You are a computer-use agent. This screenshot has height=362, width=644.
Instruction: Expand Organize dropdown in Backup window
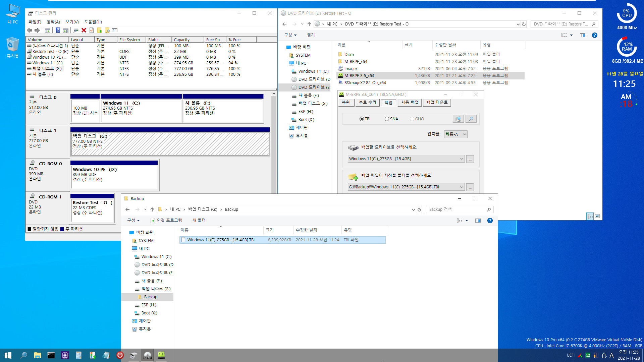133,221
